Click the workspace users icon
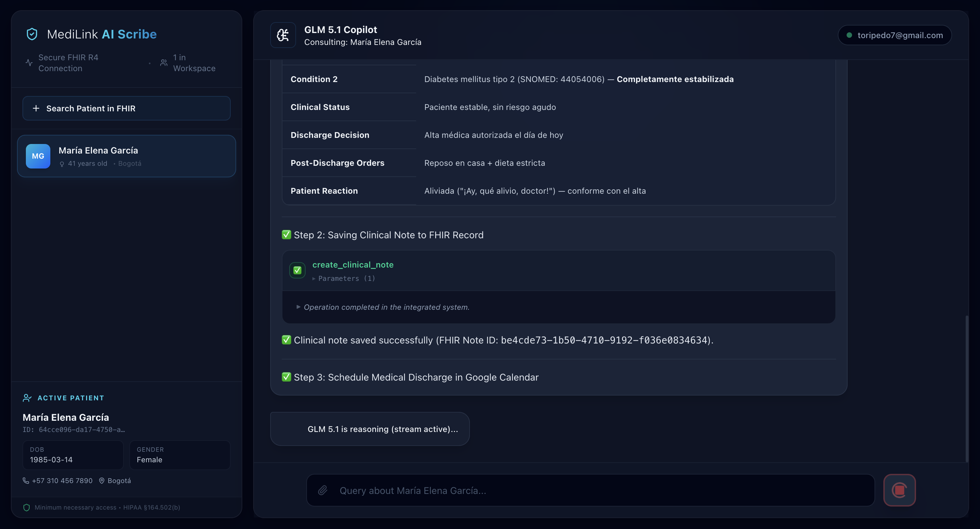Image resolution: width=980 pixels, height=529 pixels. point(164,63)
